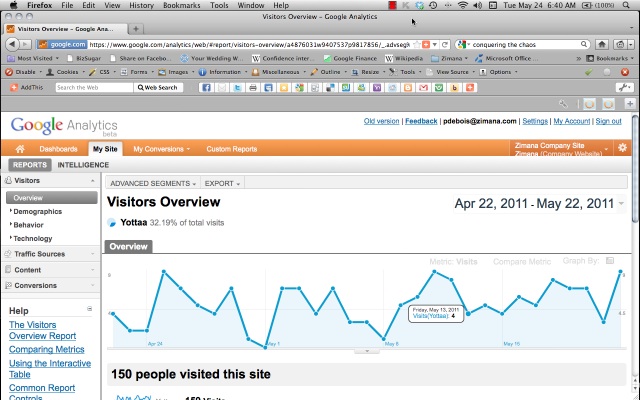The height and width of the screenshot is (400, 640).
Task: Open the History menu in menu bar
Action: 141,5
